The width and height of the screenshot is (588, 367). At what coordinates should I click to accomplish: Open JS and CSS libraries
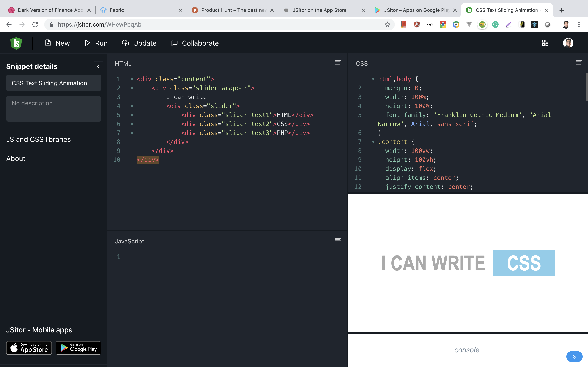(38, 139)
